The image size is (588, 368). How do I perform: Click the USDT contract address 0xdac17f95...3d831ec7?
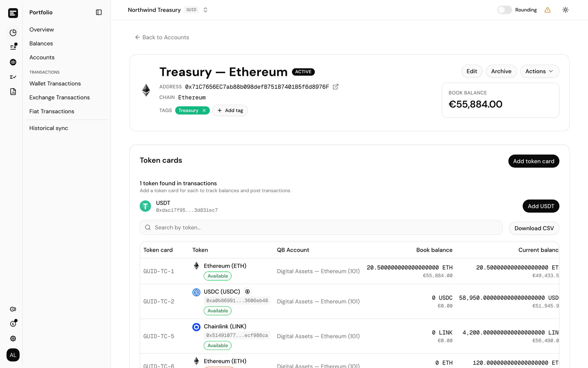[x=187, y=211]
